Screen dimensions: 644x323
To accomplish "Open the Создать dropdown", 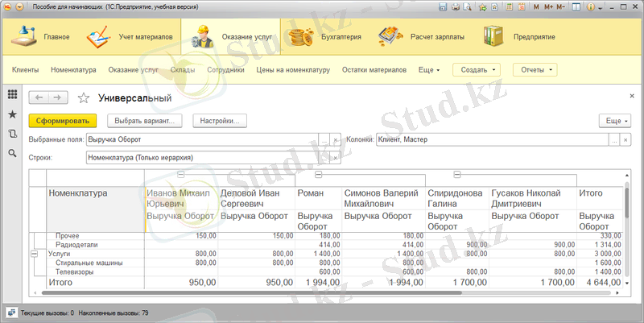I will coord(478,70).
